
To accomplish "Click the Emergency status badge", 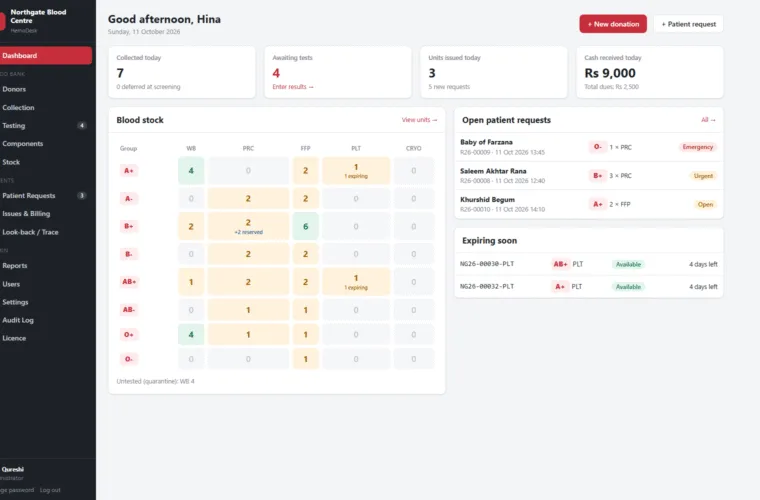I will 697,147.
